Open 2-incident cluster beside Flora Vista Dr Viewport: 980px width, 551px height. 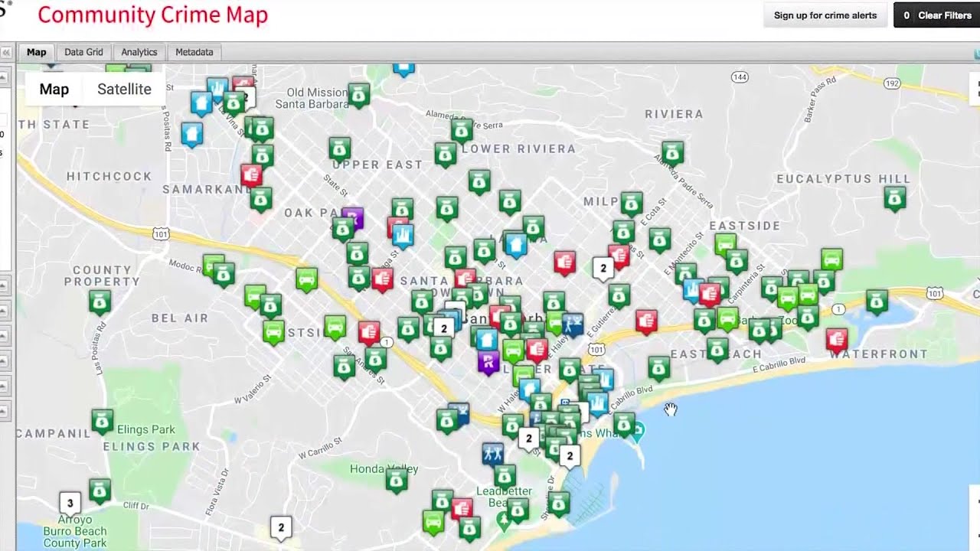[x=281, y=528]
